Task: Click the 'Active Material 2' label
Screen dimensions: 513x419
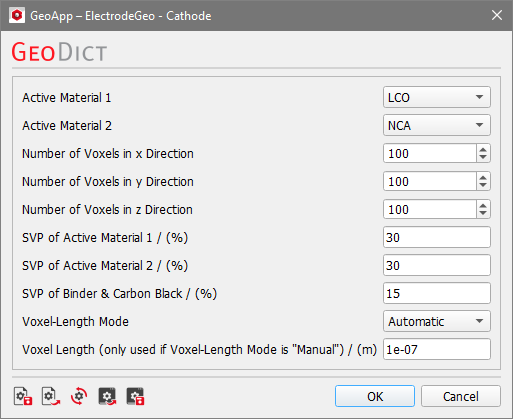Action: pyautogui.click(x=67, y=126)
